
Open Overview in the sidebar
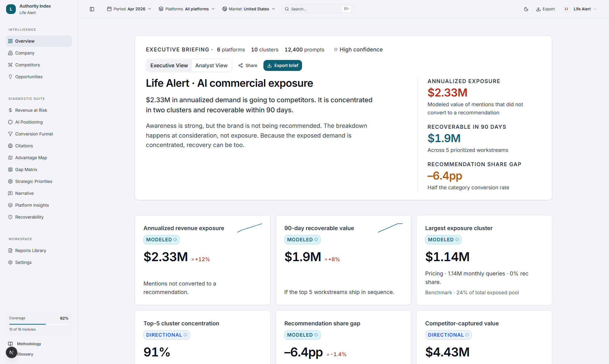39,41
